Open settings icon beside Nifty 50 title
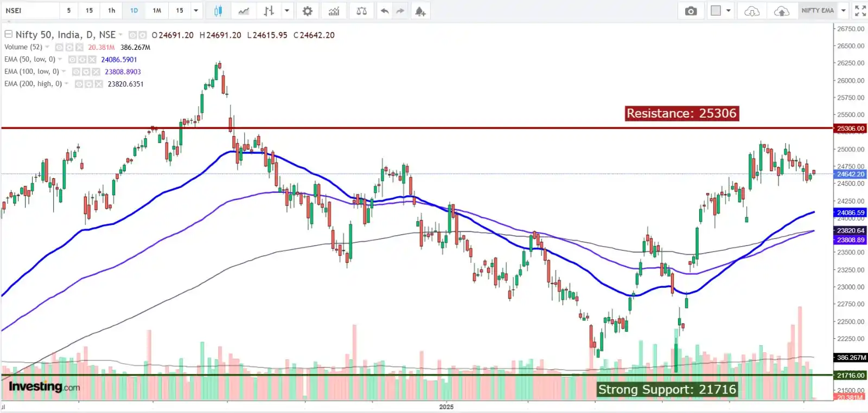Screen dimensions: 868x413 [142, 35]
